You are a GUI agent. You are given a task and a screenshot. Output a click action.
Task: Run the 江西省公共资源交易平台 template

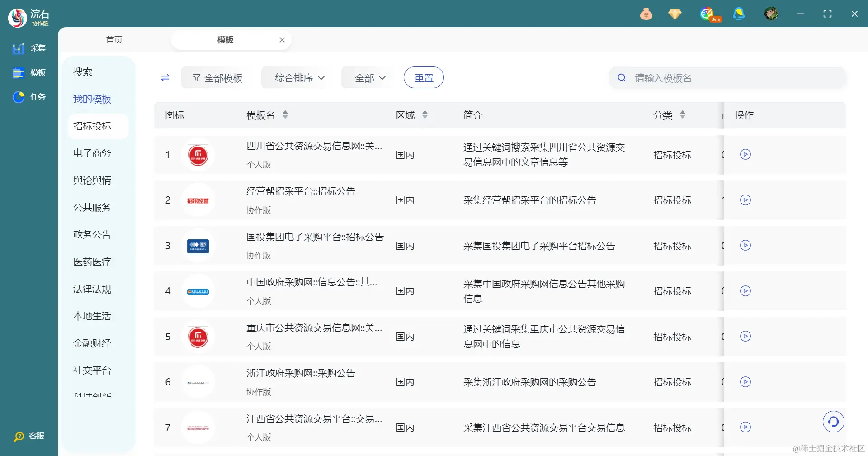[x=745, y=427]
